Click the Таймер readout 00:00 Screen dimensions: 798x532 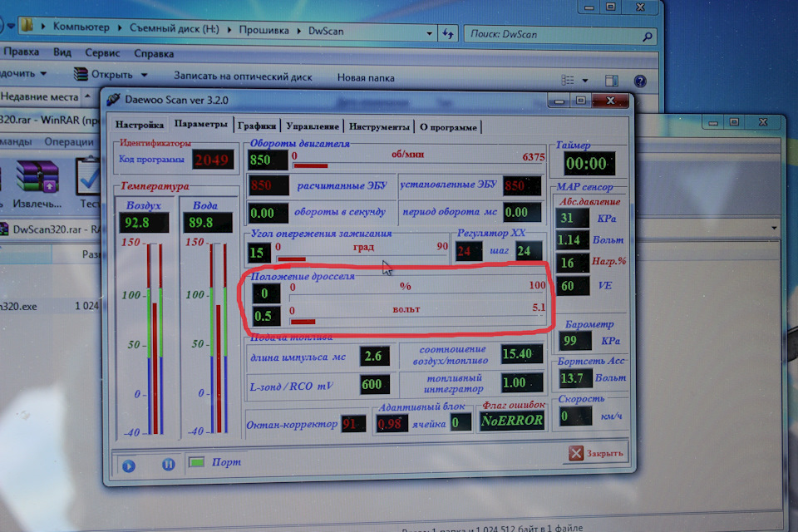coord(588,164)
